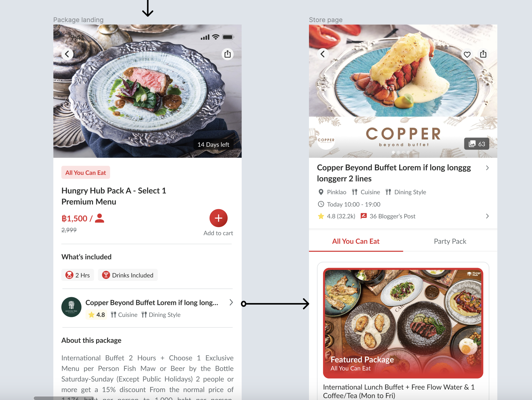
Task: Click the All You Can Eat pink tag
Action: click(x=86, y=173)
